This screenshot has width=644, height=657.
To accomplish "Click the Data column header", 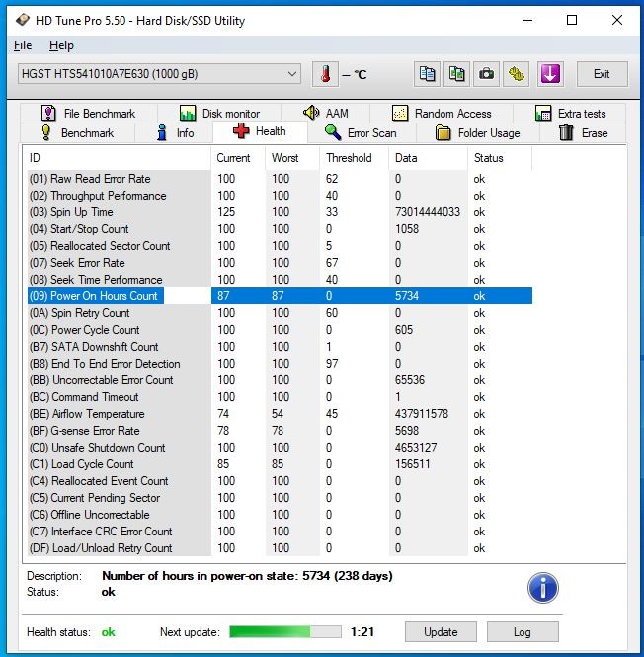I will 428,158.
